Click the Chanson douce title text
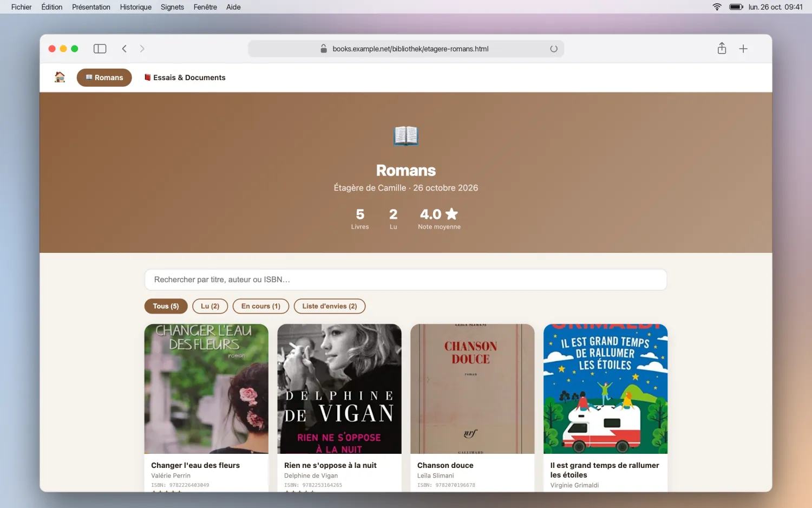The width and height of the screenshot is (812, 508). click(446, 465)
